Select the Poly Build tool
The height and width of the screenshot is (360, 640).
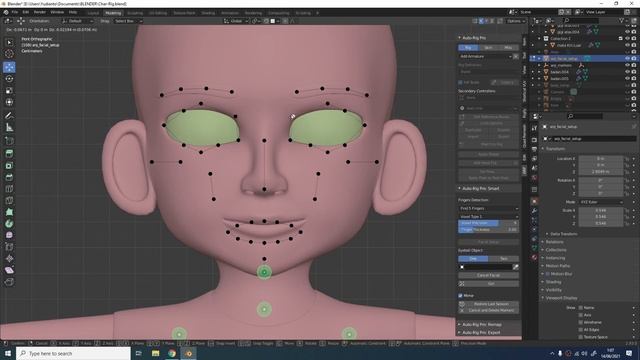click(9, 212)
